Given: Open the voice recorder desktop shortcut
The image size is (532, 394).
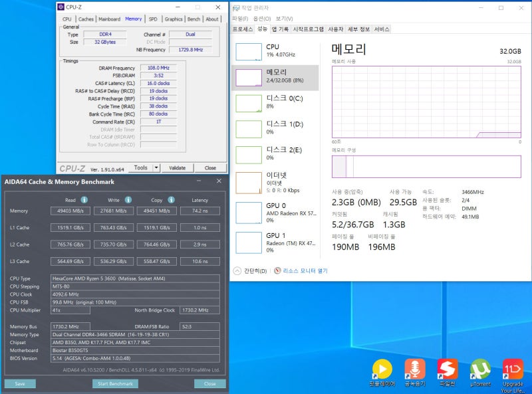Looking at the screenshot, I should point(414,373).
